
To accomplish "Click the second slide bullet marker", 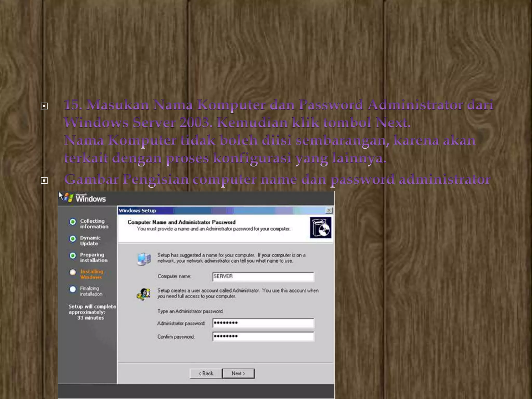I will click(x=44, y=180).
